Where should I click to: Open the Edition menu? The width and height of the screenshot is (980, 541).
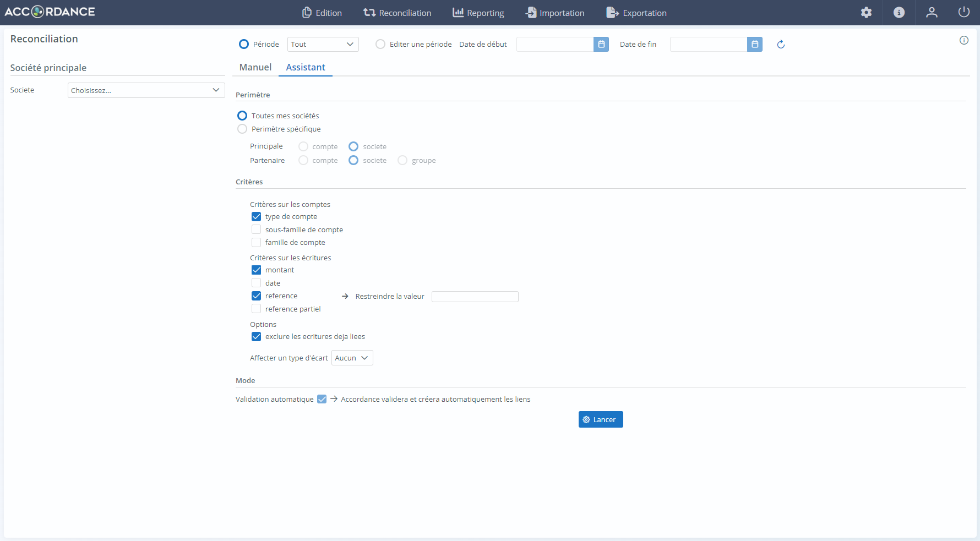coord(322,13)
